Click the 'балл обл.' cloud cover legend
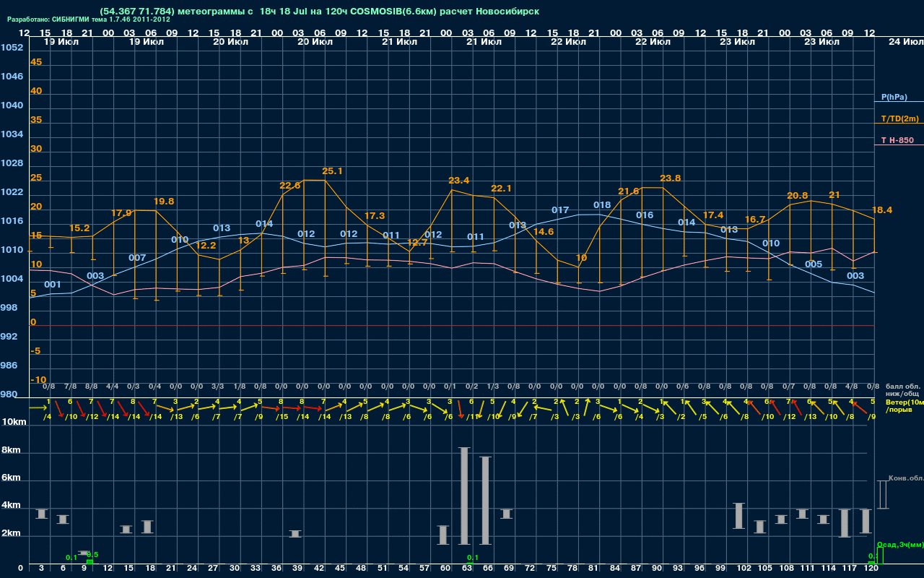Viewport: 924px width, 578px height. [x=903, y=387]
